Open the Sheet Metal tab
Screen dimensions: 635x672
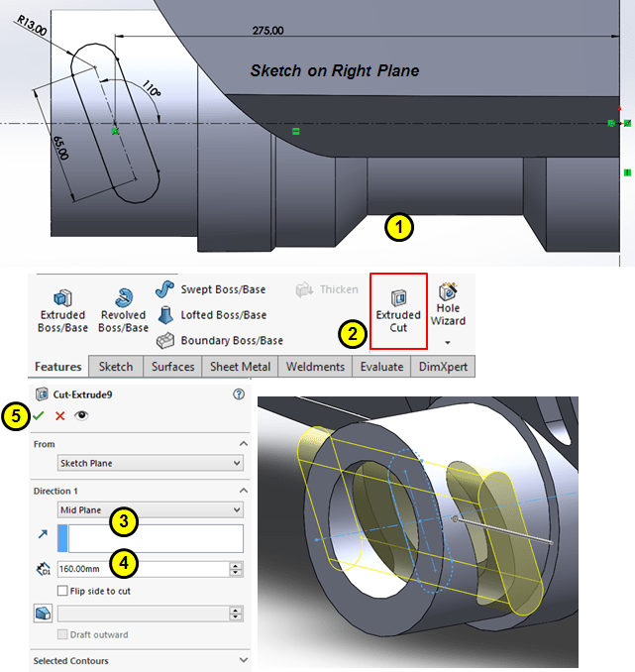pyautogui.click(x=240, y=367)
